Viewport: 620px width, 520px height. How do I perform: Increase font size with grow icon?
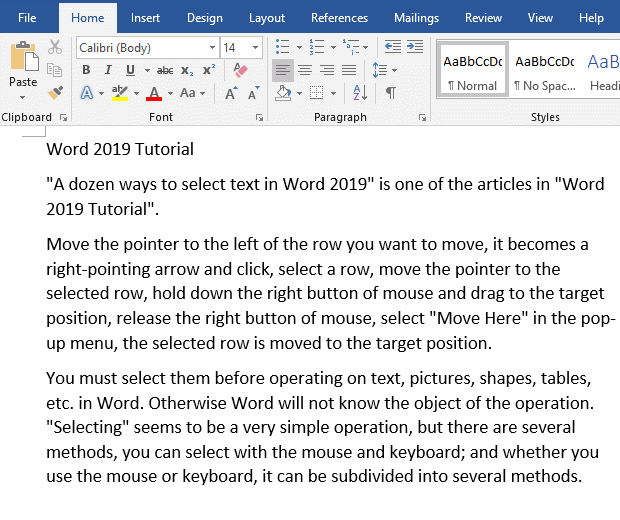point(231,93)
